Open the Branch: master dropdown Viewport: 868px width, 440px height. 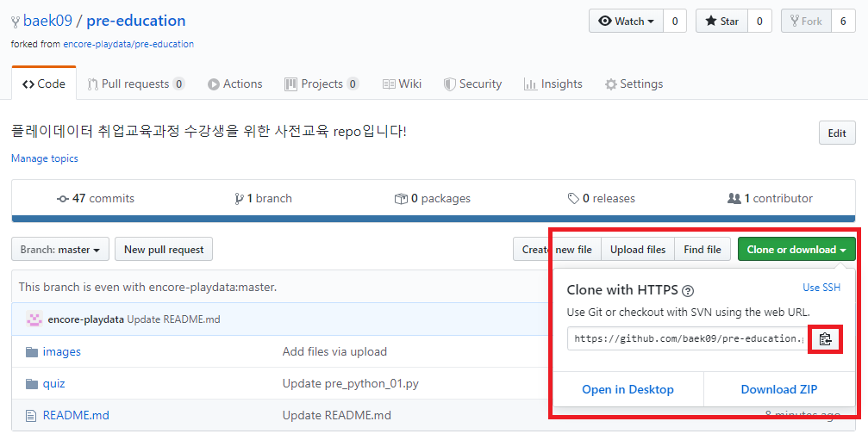point(60,250)
